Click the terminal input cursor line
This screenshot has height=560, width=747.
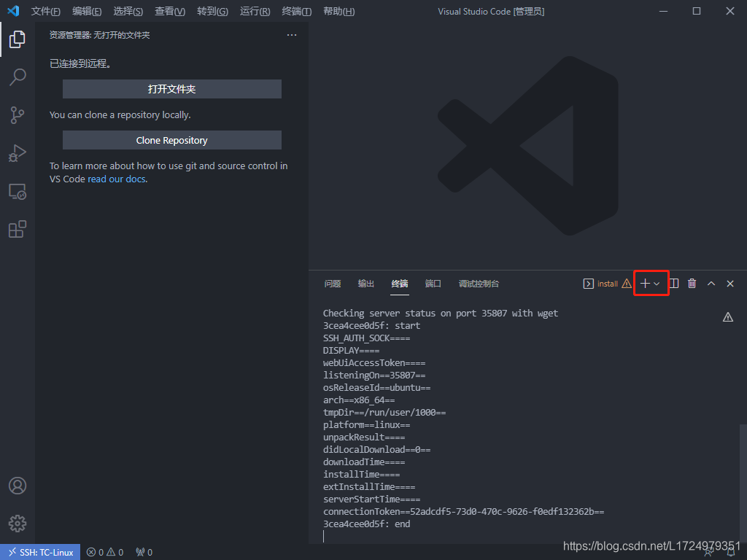click(324, 536)
